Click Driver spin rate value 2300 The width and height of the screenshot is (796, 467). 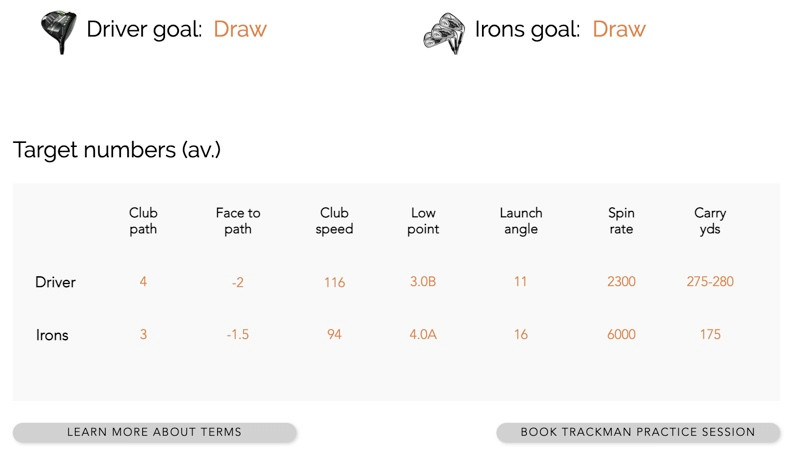pos(621,282)
